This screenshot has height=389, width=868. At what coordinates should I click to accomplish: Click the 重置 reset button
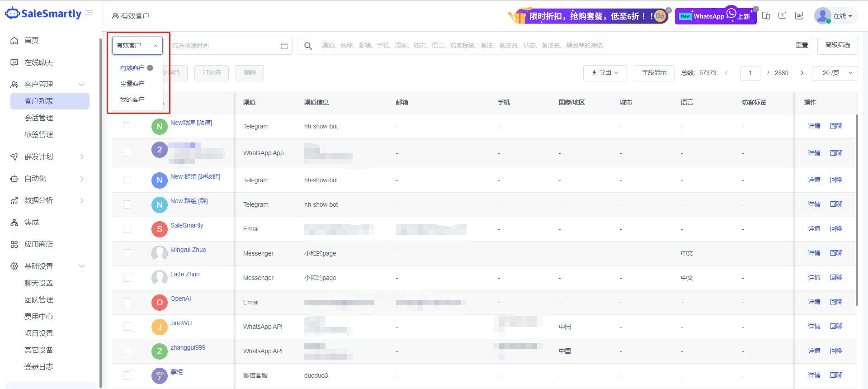(x=802, y=45)
